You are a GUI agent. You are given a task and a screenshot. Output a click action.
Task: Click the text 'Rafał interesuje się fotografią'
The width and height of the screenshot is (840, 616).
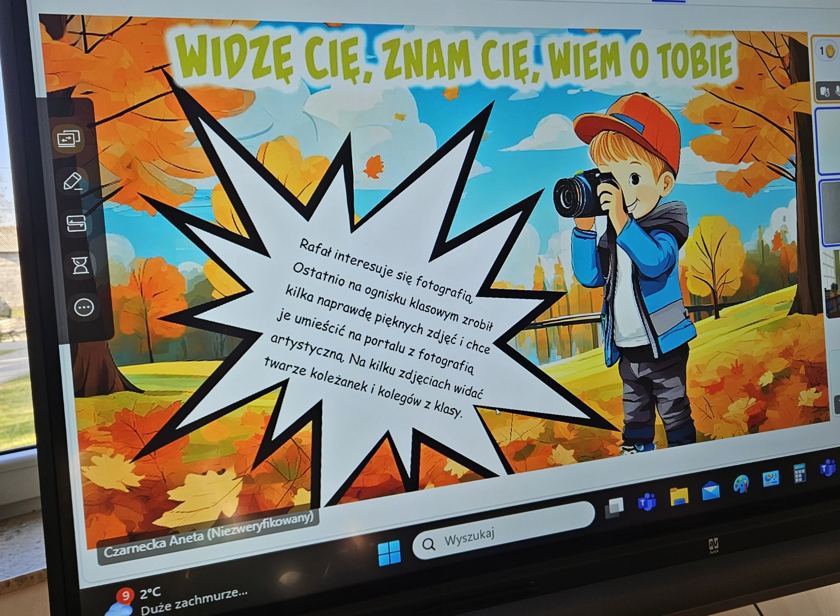click(386, 270)
